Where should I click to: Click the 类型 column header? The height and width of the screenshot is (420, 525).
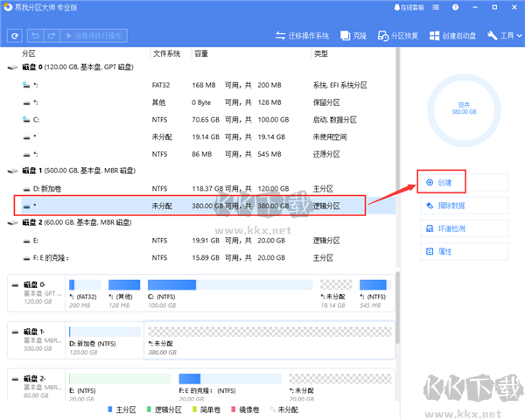click(321, 53)
